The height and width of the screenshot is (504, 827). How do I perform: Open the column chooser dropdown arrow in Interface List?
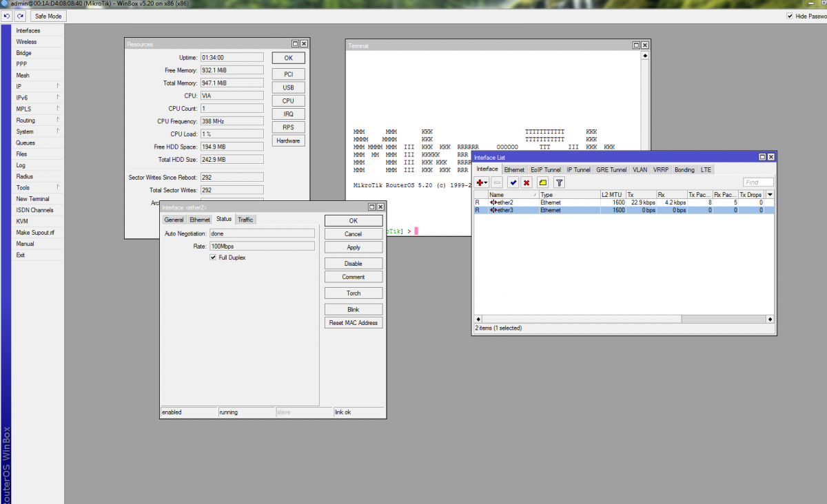point(770,195)
